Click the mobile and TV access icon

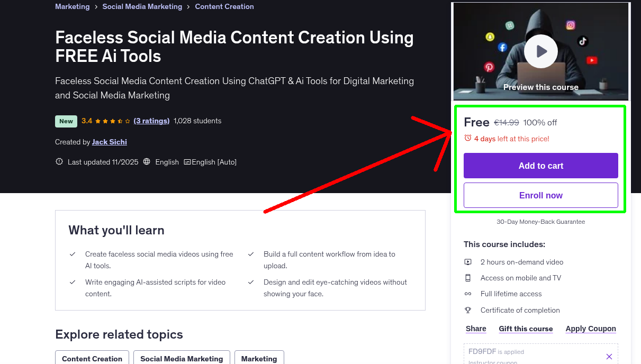(468, 278)
